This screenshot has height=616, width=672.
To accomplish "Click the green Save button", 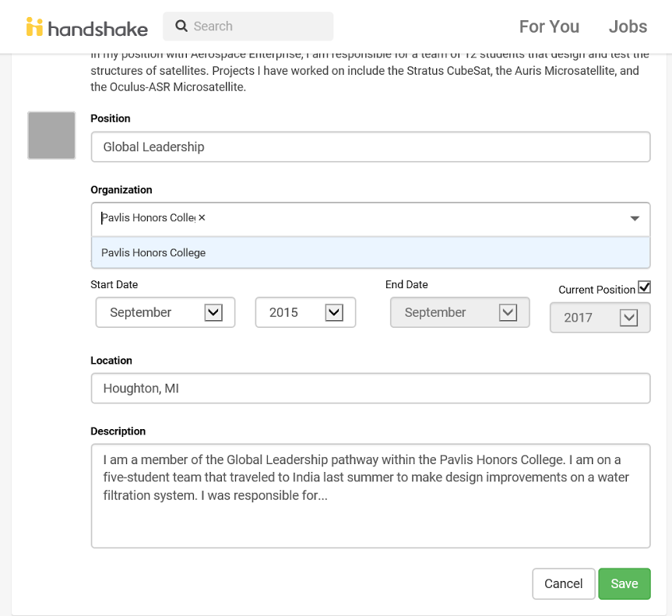I will coord(625,584).
